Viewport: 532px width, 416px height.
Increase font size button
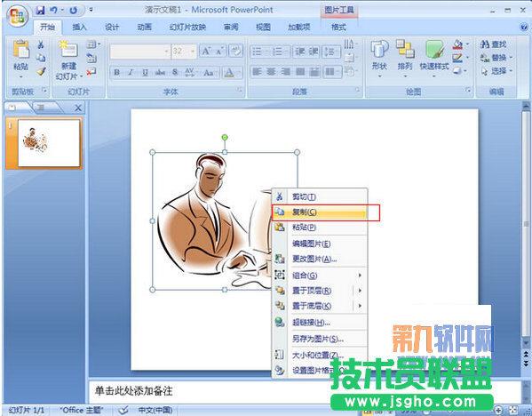click(x=206, y=52)
